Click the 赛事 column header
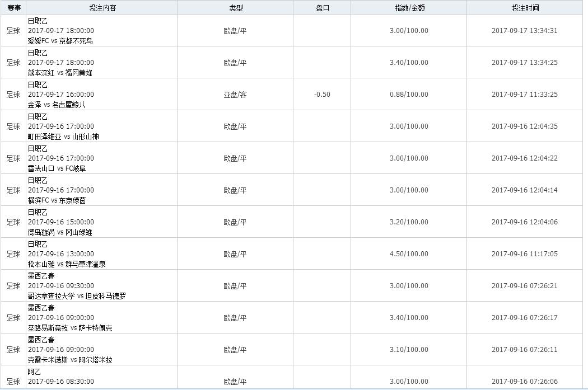The height and width of the screenshot is (390, 588). [13, 7]
